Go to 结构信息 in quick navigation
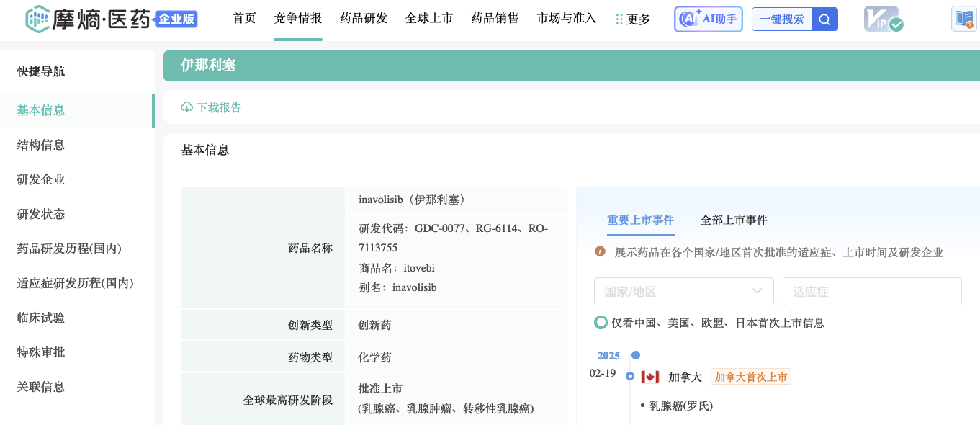 (41, 145)
